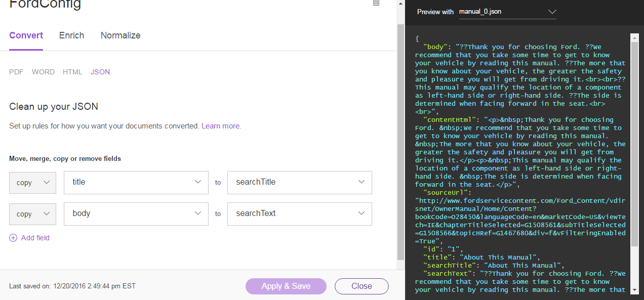Click the Apply & Save button
Image resolution: width=644 pixels, height=300 pixels.
286,286
